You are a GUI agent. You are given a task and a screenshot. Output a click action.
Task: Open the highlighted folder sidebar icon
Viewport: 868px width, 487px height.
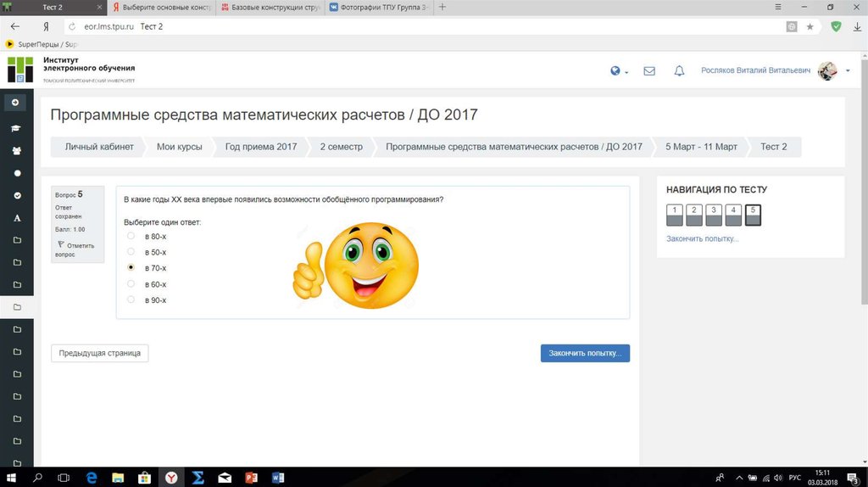pos(17,307)
